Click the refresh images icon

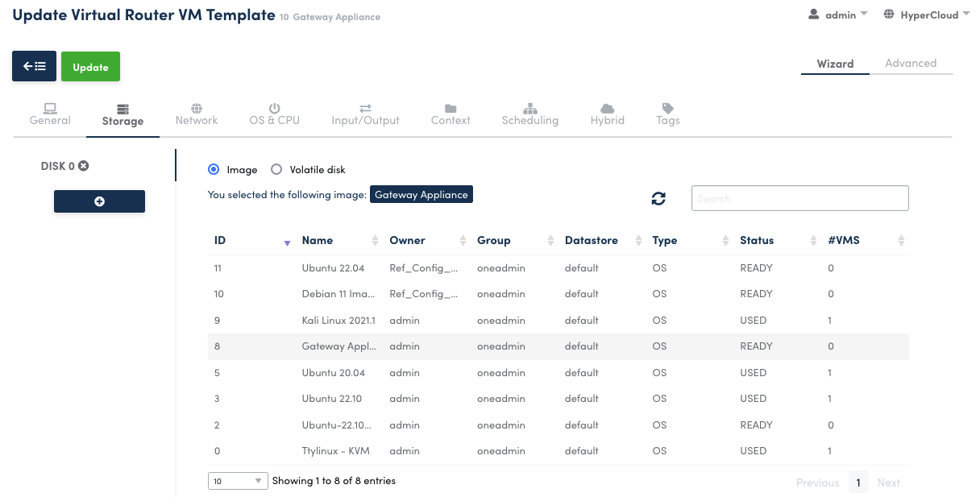[x=658, y=199]
